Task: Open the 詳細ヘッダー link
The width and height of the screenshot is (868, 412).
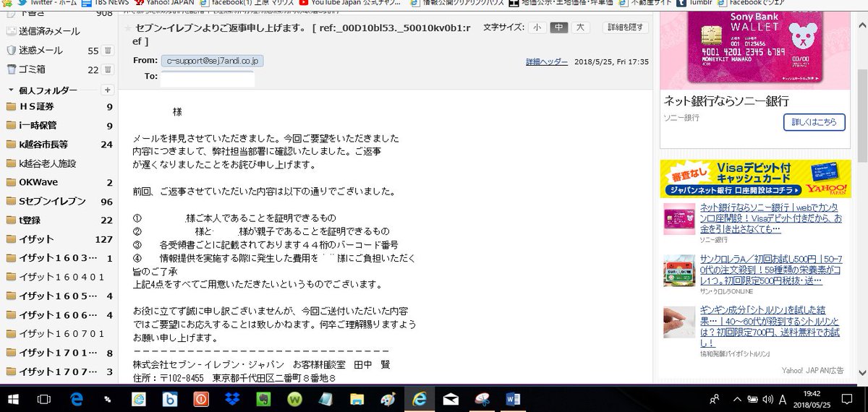Action: coord(546,62)
